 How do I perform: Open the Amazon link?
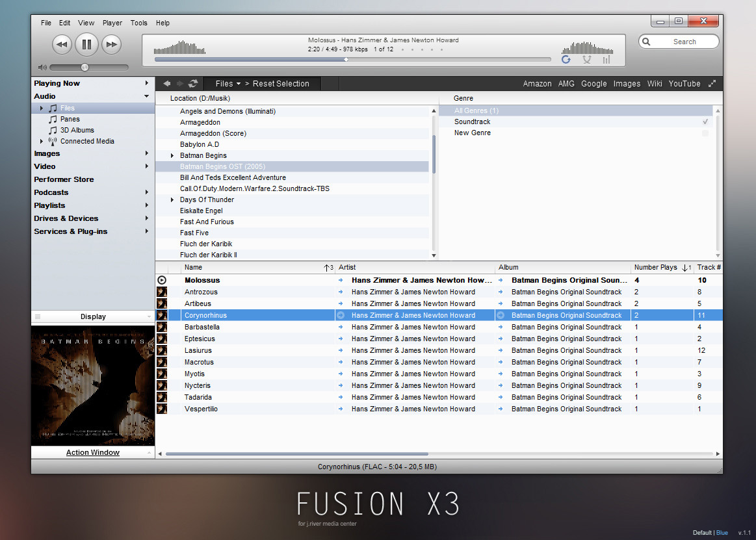(537, 83)
